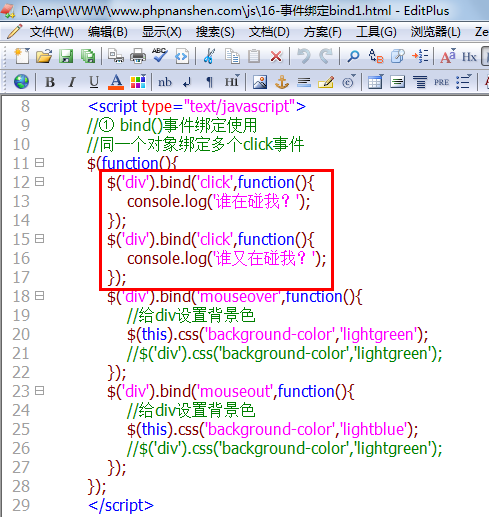
Task: Click the Redo arrow icon
Action: (x=326, y=56)
